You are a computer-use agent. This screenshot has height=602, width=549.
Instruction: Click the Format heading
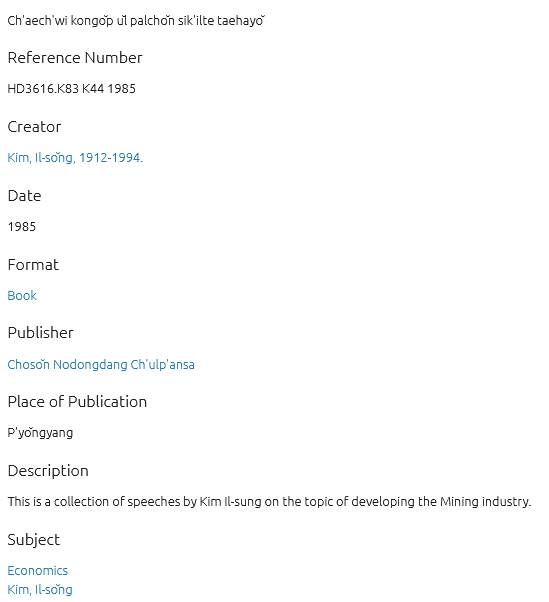point(33,265)
